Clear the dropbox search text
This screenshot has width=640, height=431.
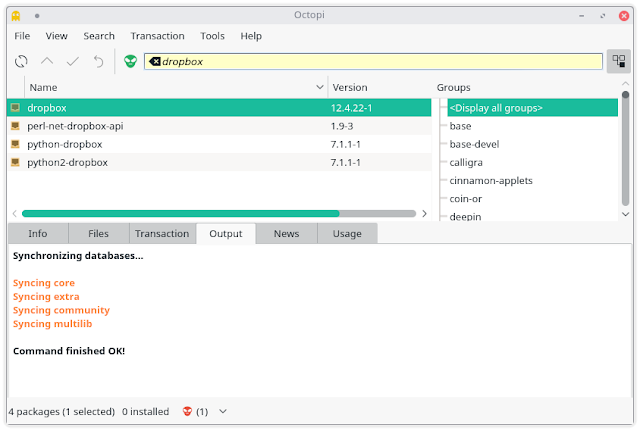click(x=155, y=62)
